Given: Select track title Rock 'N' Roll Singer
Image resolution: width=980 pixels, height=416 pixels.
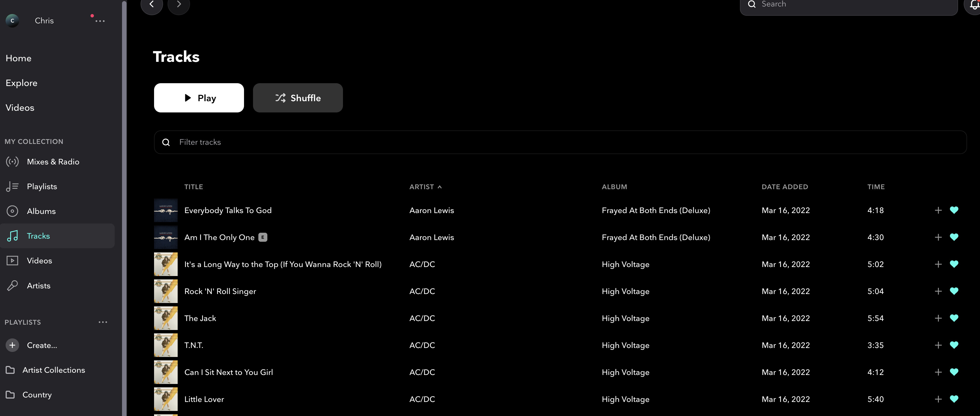Looking at the screenshot, I should pyautogui.click(x=220, y=291).
